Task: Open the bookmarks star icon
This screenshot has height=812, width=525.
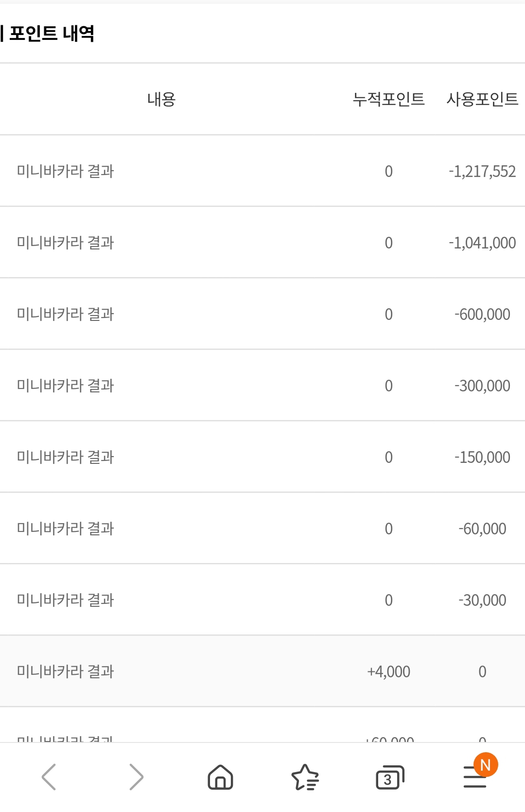Action: [305, 777]
